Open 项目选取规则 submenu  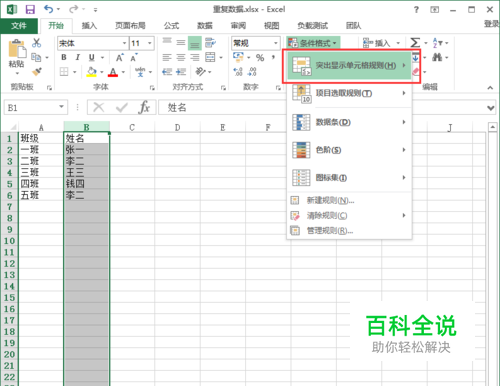[x=349, y=93]
